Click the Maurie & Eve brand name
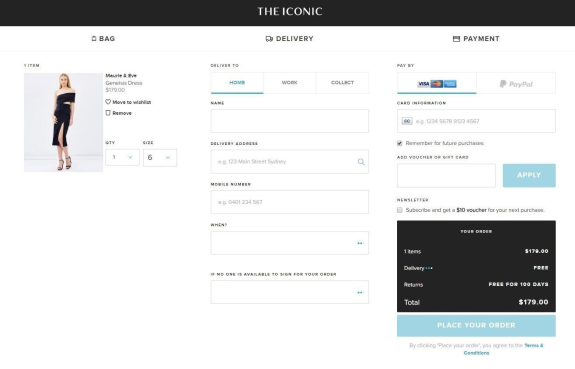 121,76
